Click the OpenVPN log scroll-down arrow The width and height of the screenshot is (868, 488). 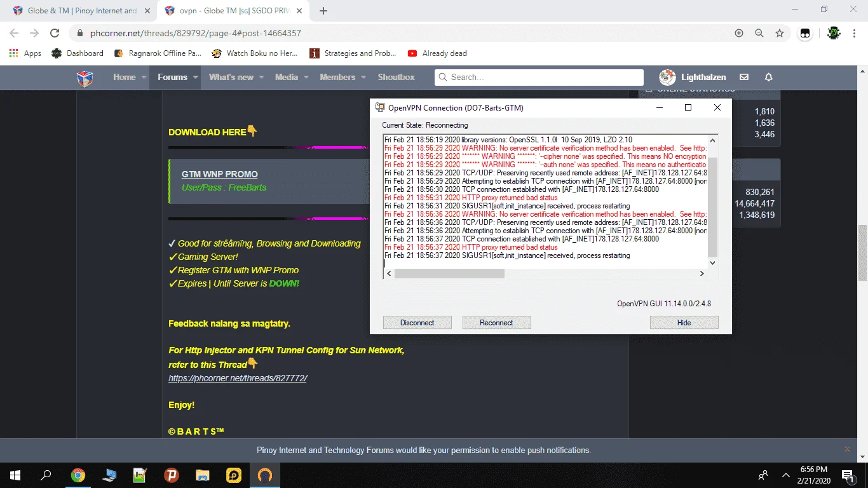712,262
